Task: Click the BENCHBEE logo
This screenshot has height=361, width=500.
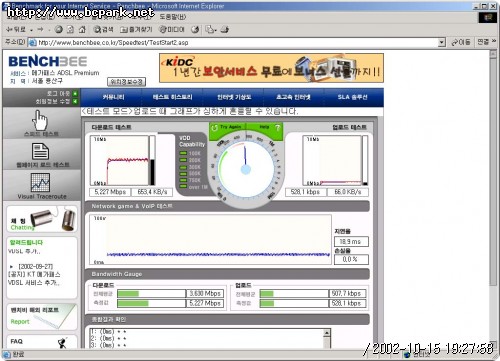Action: tap(48, 62)
